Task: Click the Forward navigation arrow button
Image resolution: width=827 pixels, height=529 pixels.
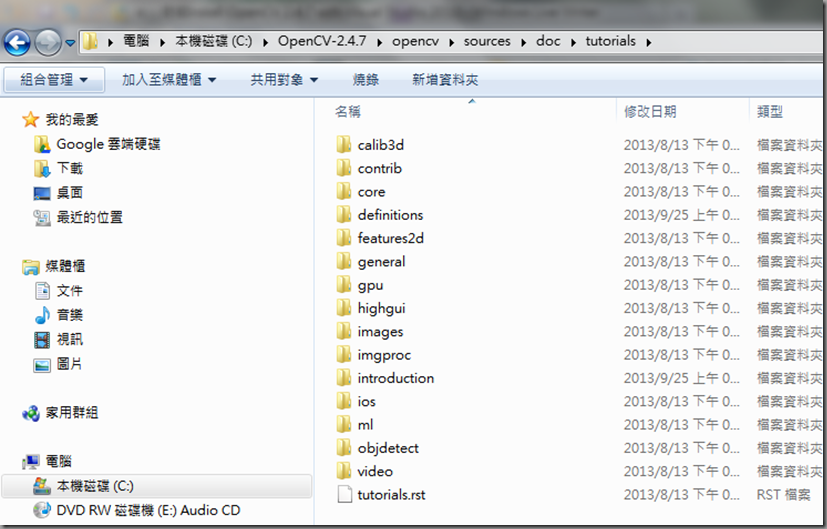Action: [x=48, y=42]
